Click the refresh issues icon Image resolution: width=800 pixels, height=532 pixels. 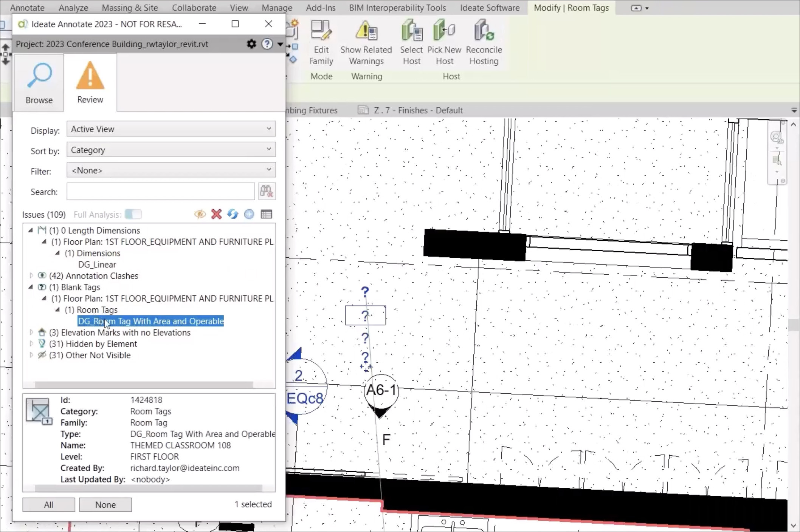[233, 214]
